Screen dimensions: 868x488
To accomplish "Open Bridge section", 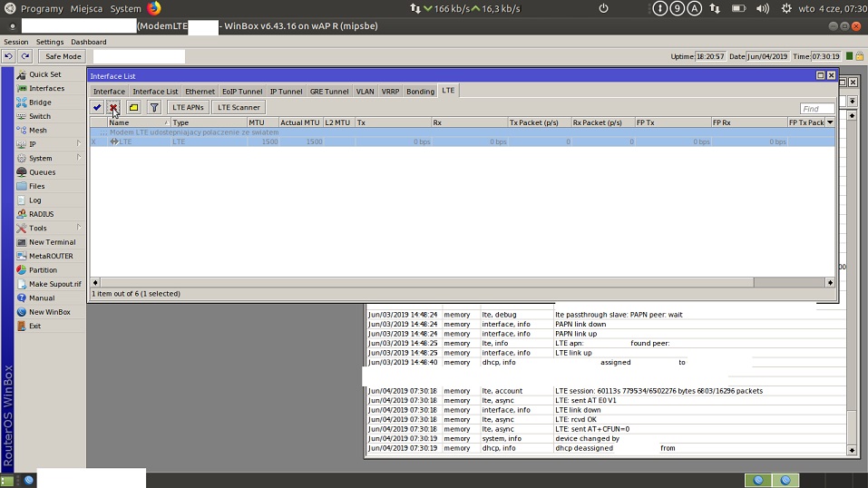I will point(40,102).
